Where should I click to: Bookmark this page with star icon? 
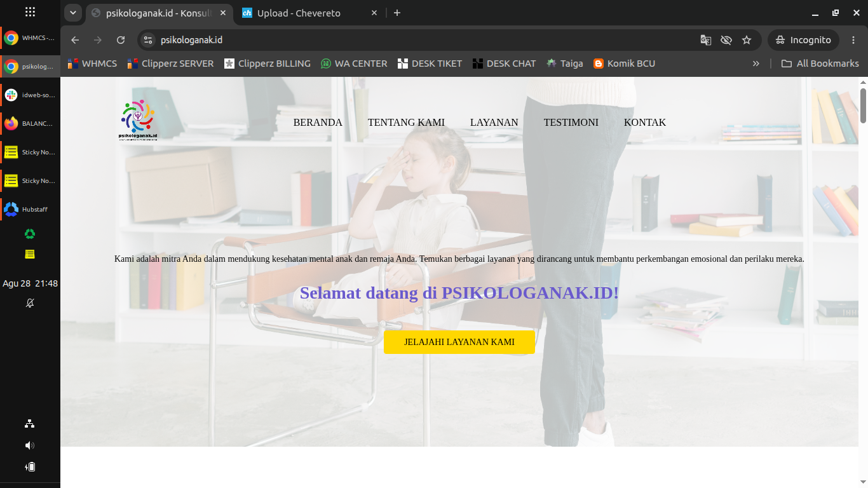(747, 40)
